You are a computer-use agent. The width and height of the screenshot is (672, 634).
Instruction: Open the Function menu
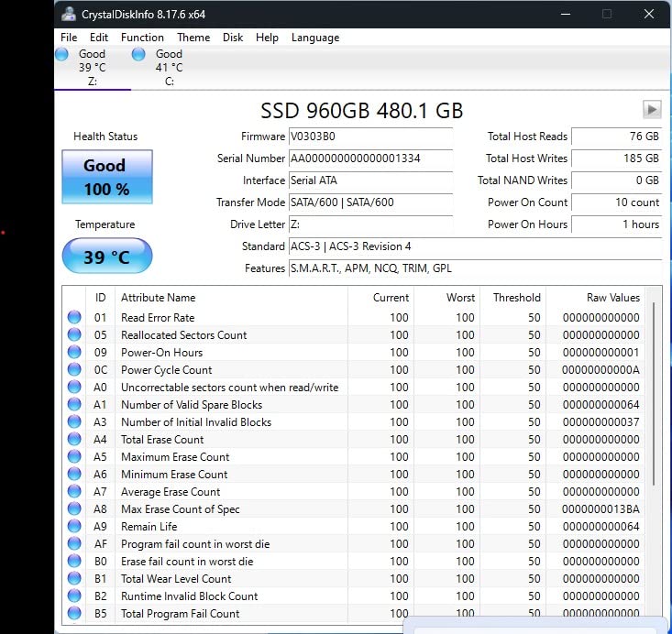pos(142,38)
